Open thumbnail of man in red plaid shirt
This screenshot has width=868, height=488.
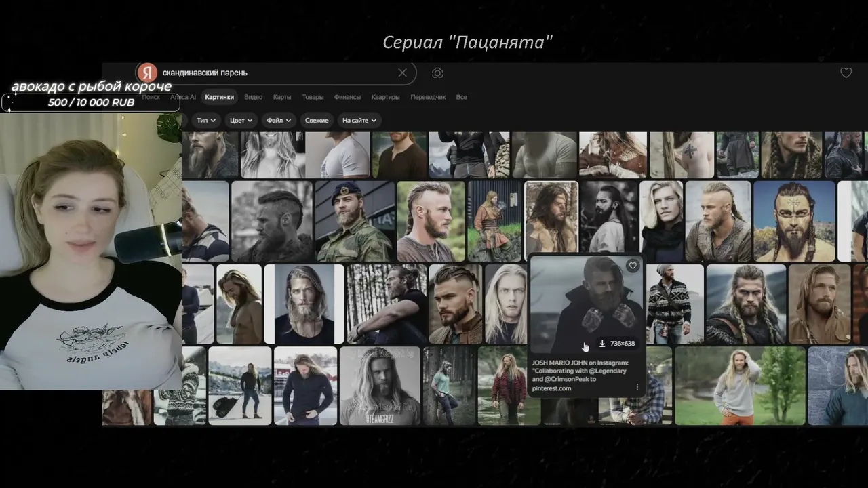click(508, 386)
